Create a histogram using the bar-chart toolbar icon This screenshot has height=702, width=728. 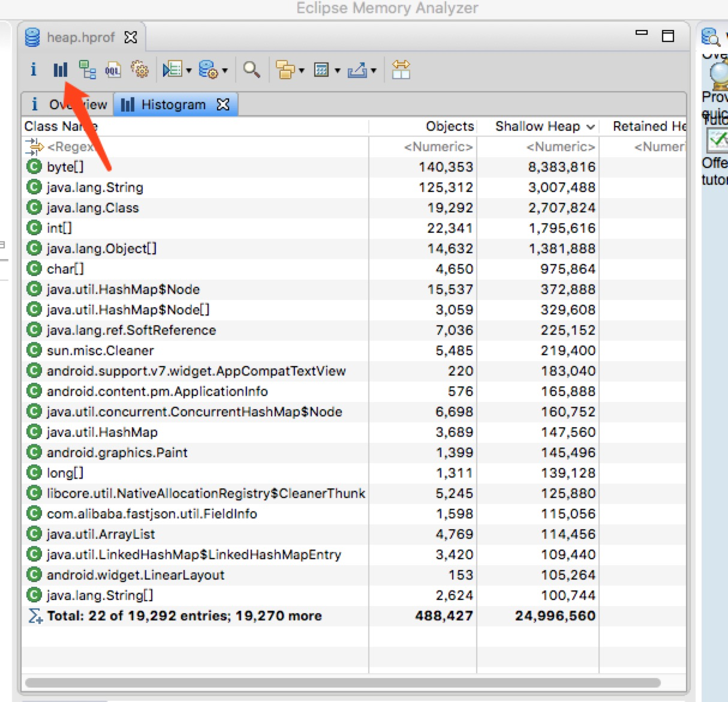coord(60,70)
